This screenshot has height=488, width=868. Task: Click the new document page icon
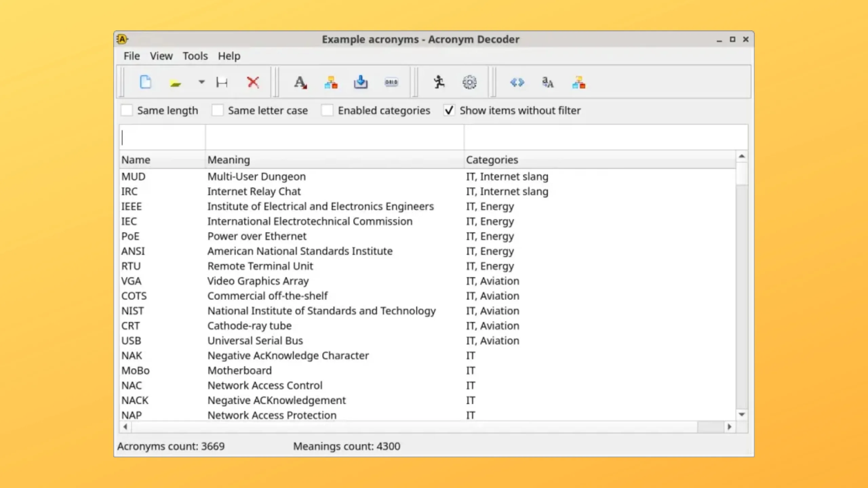pos(145,82)
